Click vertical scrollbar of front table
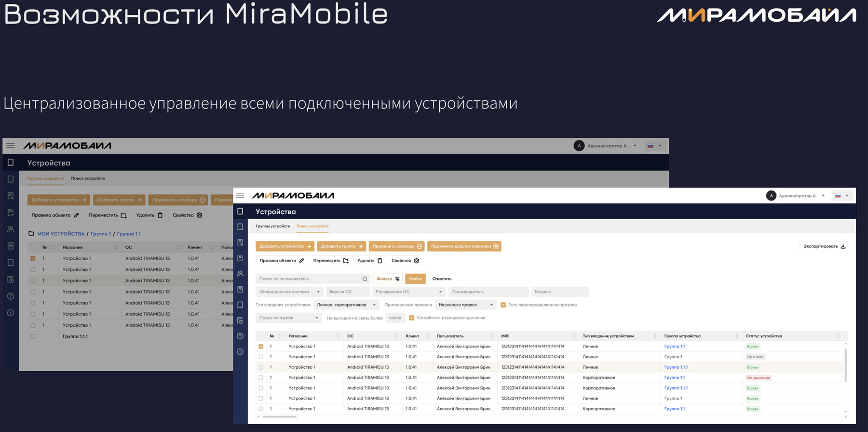868x432 pixels. coord(846,365)
